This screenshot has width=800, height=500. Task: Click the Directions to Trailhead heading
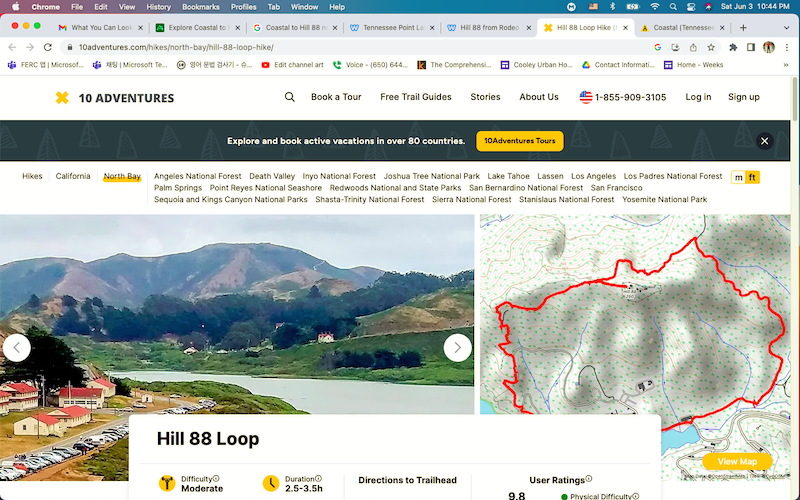407,480
